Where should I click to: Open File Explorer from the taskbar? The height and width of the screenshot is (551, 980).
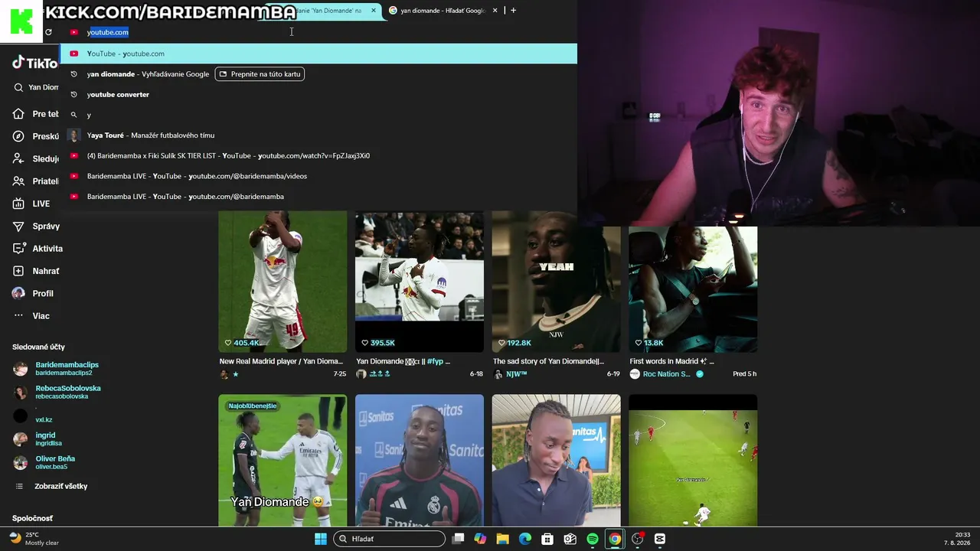coord(502,539)
